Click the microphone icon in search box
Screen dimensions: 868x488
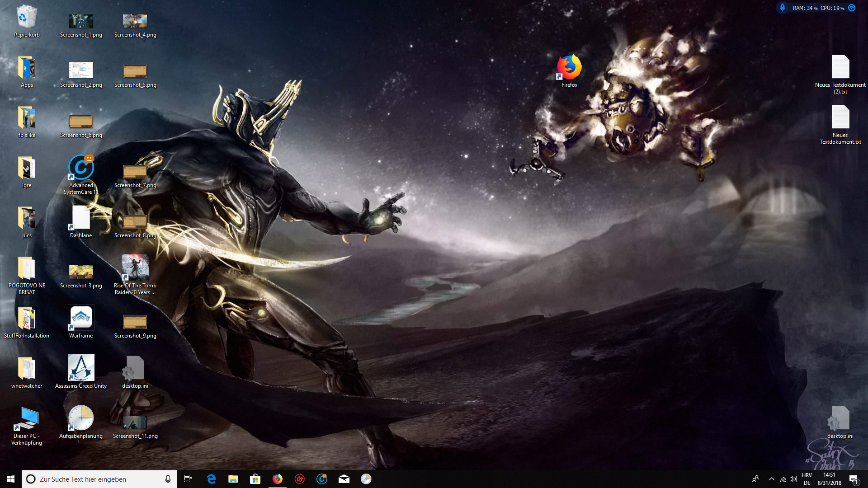pyautogui.click(x=168, y=479)
